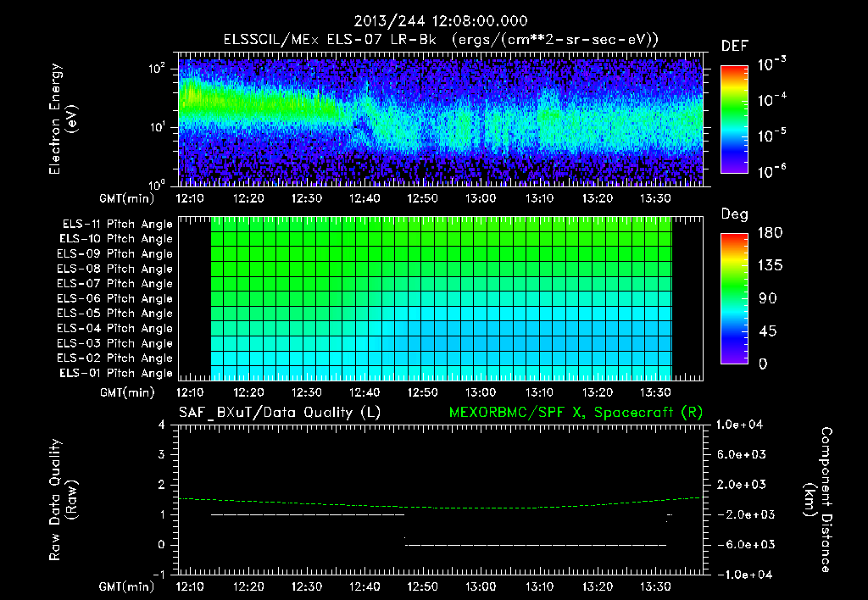Select the Electron Energy (eV) axis label
The width and height of the screenshot is (868, 600).
pos(63,119)
